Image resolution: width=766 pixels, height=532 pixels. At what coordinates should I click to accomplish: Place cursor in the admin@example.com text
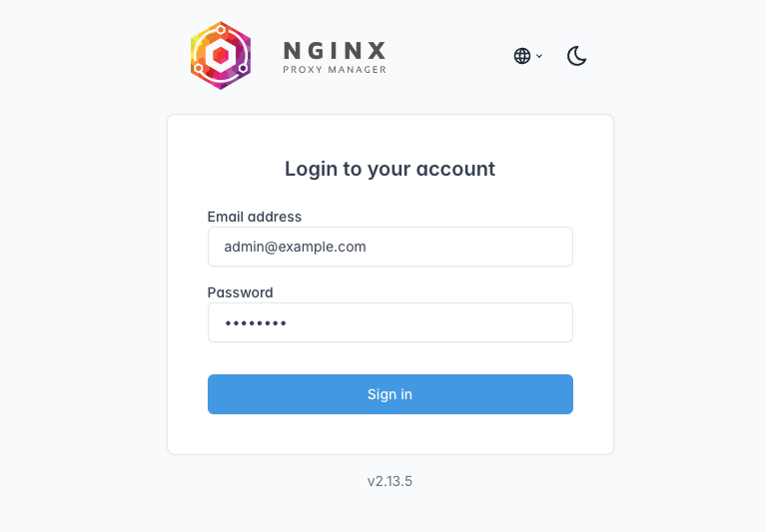295,247
